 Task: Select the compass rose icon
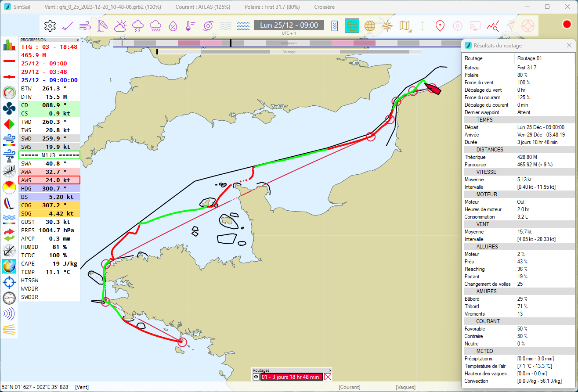[387, 26]
